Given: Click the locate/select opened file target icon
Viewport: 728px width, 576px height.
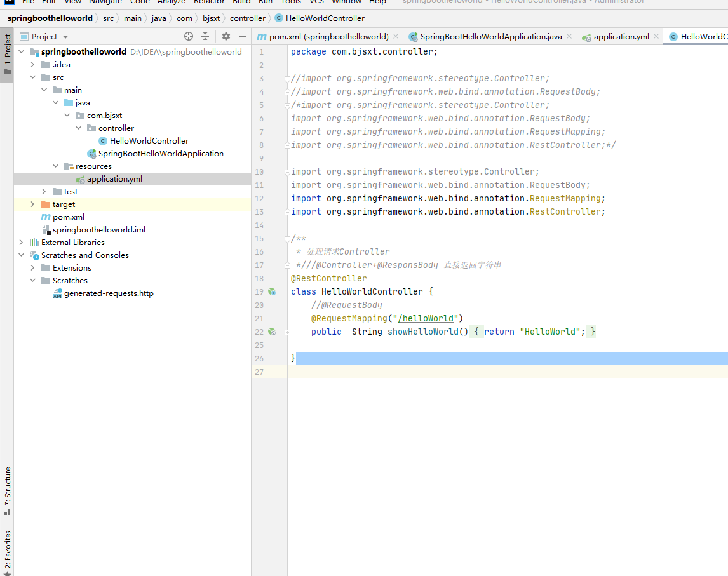Looking at the screenshot, I should (189, 36).
